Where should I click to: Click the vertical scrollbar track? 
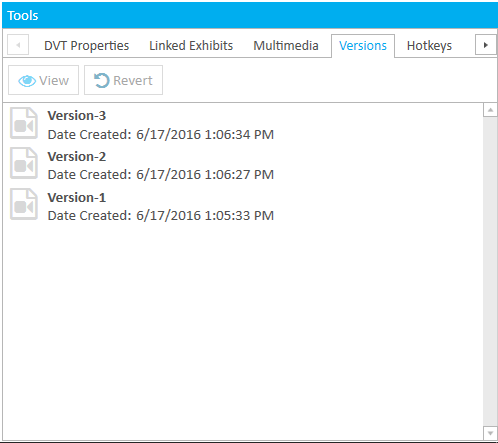(490, 271)
